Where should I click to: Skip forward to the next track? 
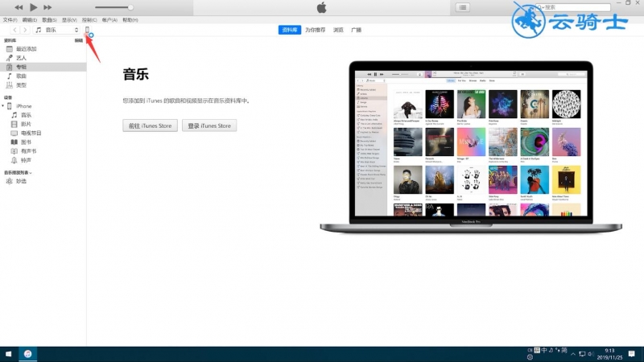click(x=47, y=7)
